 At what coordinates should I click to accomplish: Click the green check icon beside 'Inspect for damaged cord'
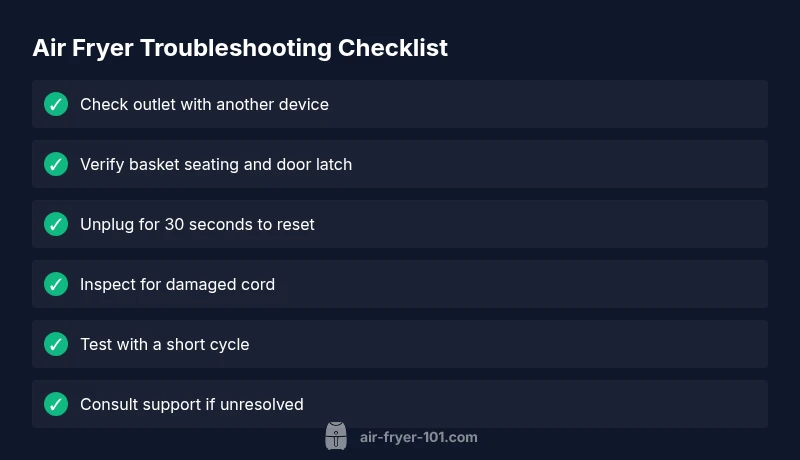tap(56, 284)
